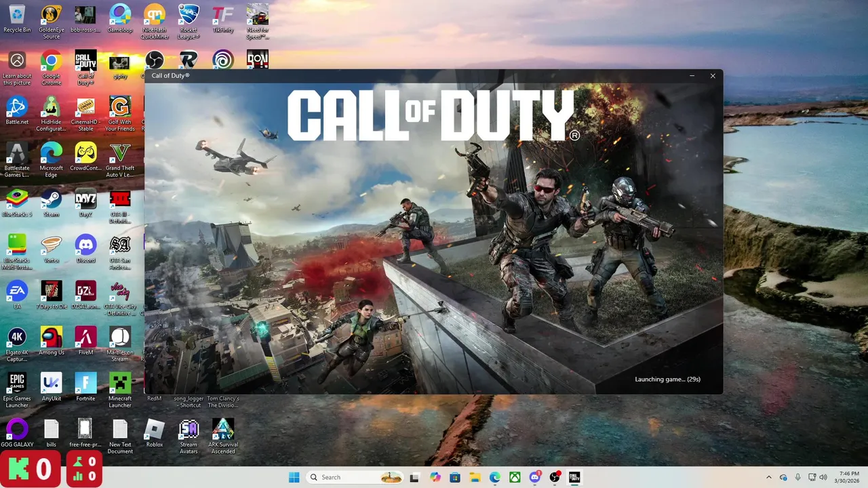
Task: Launch Fortnite from desktop
Action: tap(85, 388)
